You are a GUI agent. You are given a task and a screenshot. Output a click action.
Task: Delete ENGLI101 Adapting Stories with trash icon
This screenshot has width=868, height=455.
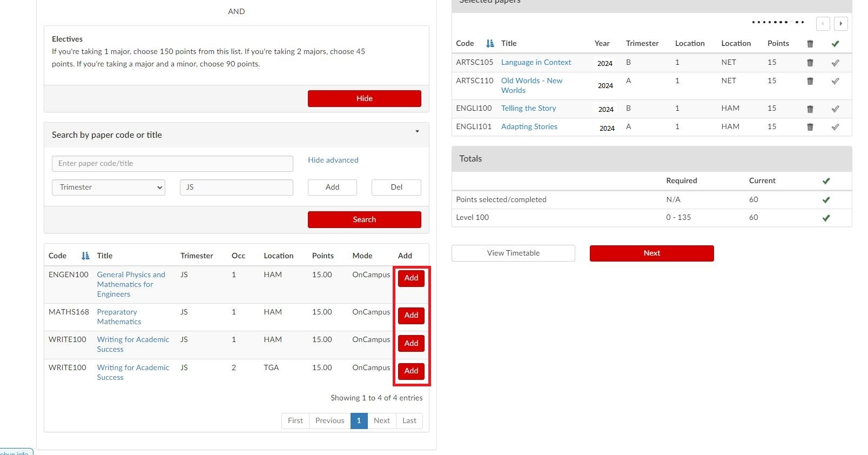pyautogui.click(x=810, y=127)
